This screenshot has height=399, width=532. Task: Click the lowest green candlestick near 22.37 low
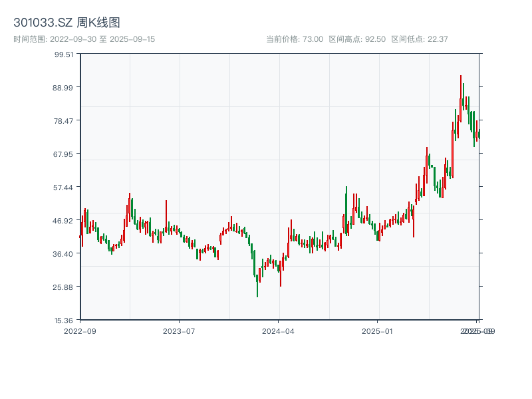257,285
